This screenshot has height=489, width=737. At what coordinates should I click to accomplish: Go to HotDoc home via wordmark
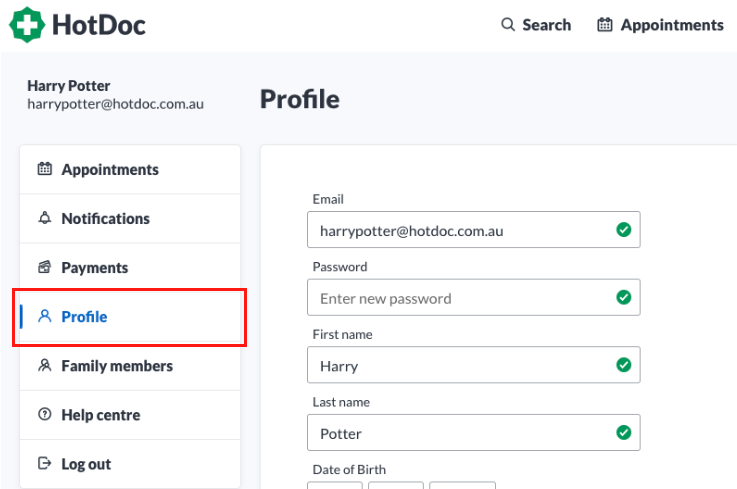point(99,25)
